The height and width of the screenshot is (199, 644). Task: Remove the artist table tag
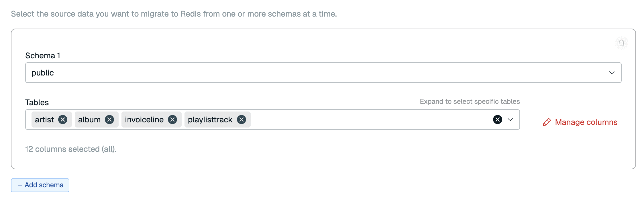tap(63, 120)
